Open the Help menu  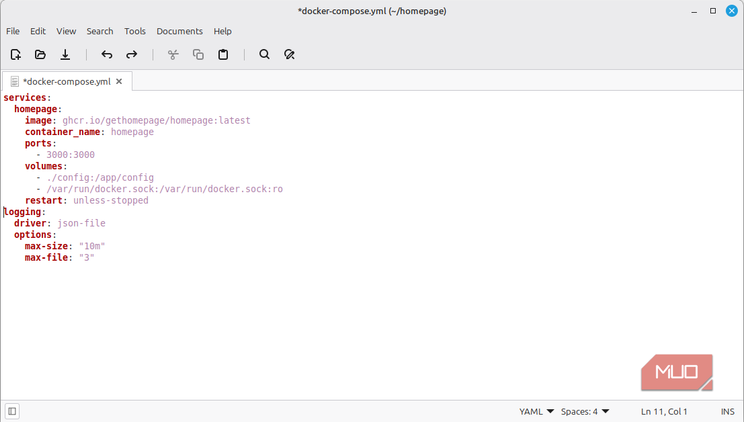pyautogui.click(x=223, y=31)
